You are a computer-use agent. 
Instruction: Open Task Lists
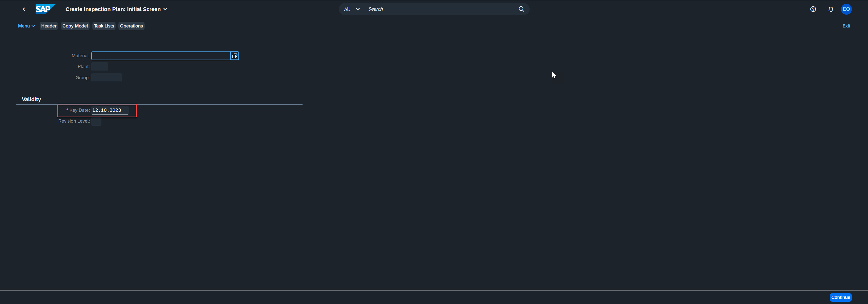click(104, 26)
